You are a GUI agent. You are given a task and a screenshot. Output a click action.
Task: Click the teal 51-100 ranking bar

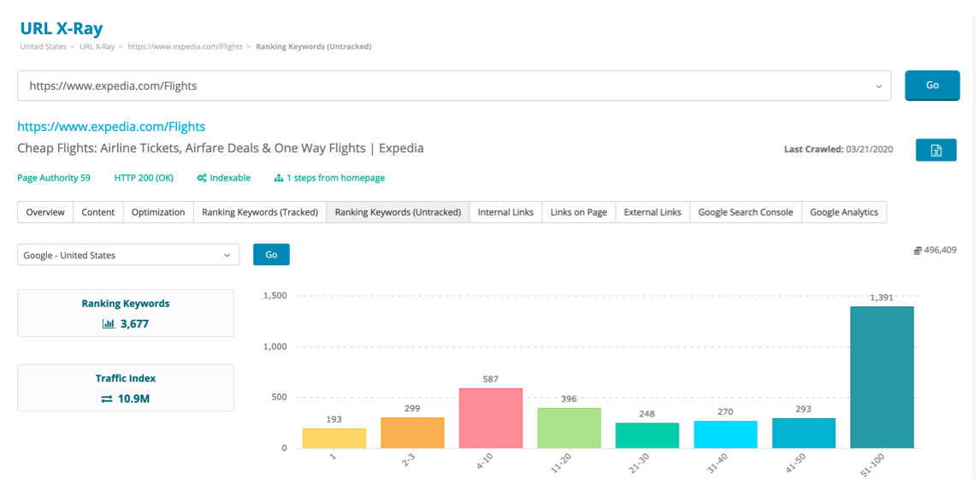pos(882,377)
